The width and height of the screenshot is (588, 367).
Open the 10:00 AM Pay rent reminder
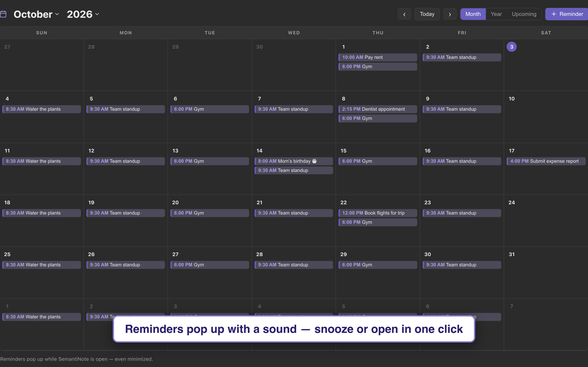[x=378, y=57]
